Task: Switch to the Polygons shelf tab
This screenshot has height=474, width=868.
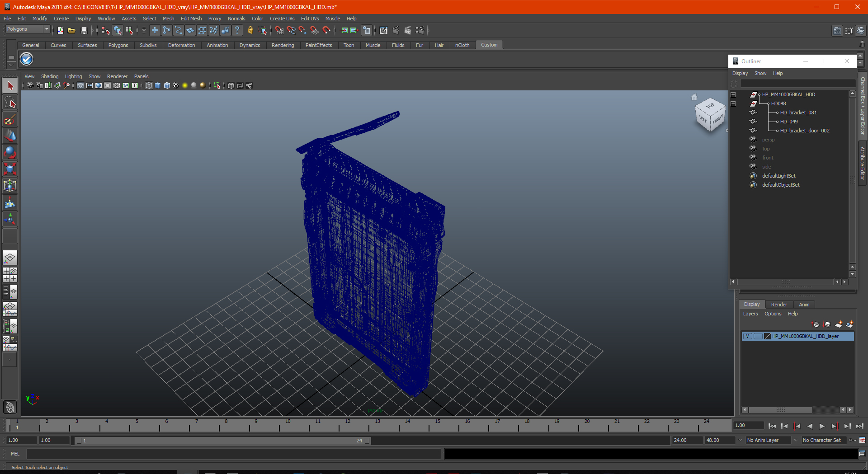Action: [x=118, y=45]
